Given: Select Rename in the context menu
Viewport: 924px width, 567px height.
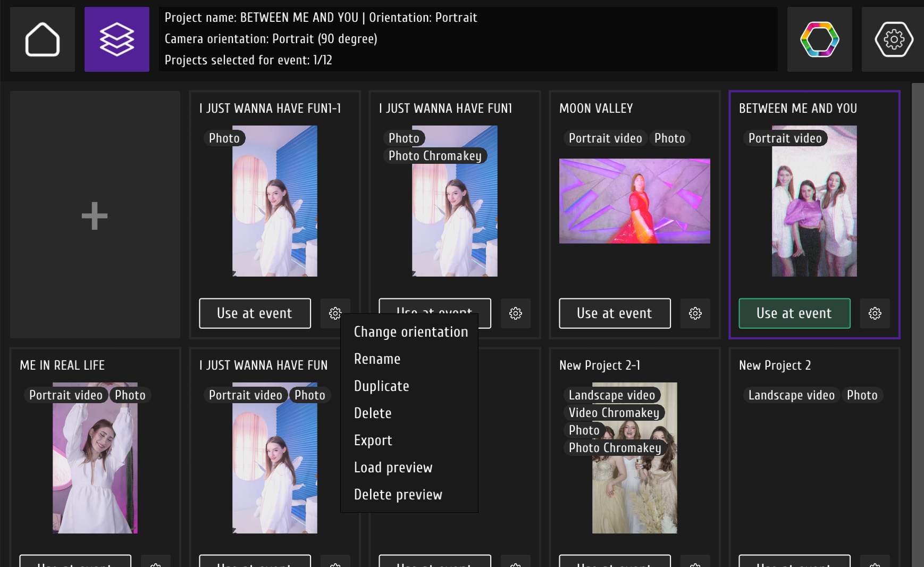Looking at the screenshot, I should click(377, 359).
